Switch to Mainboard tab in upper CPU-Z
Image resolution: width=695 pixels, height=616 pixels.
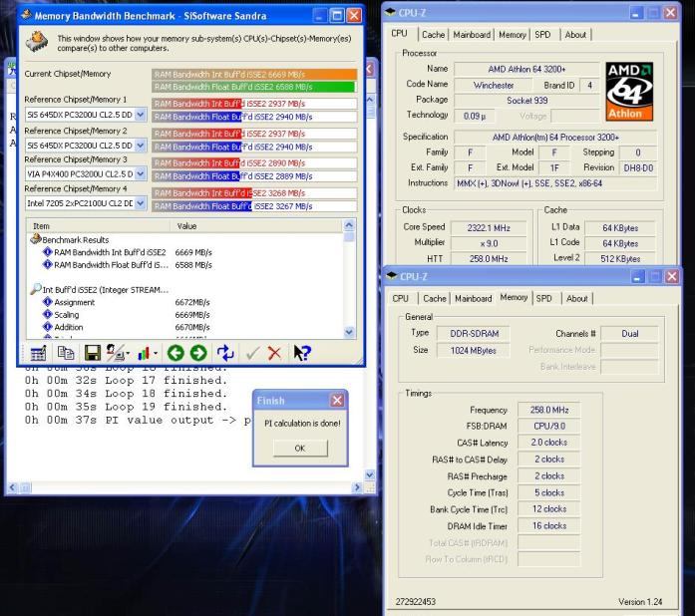coord(472,35)
